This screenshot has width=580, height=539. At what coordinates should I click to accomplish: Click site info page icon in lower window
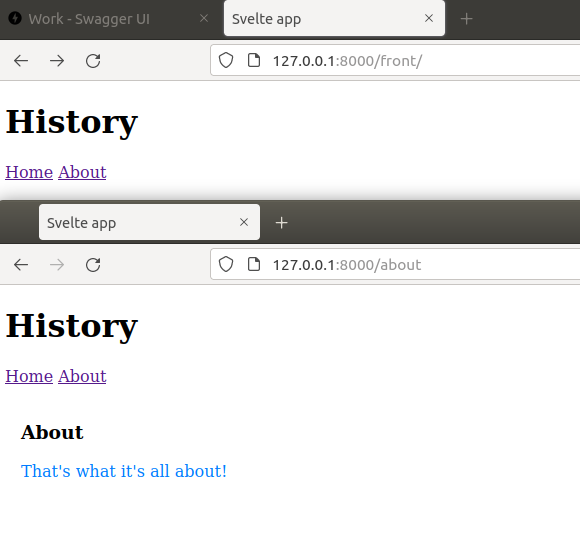[254, 264]
